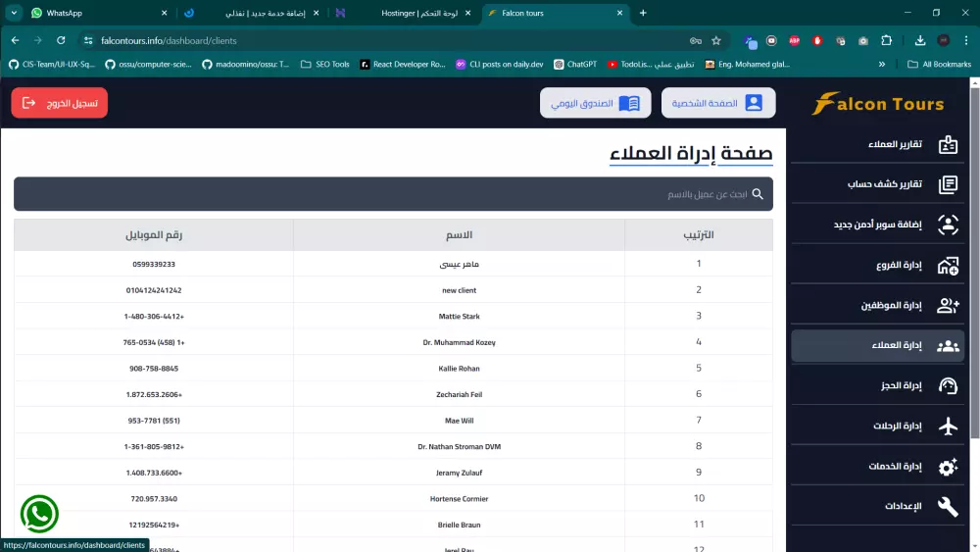Select client Hortense Cormier
The height and width of the screenshot is (552, 980).
pyautogui.click(x=459, y=499)
